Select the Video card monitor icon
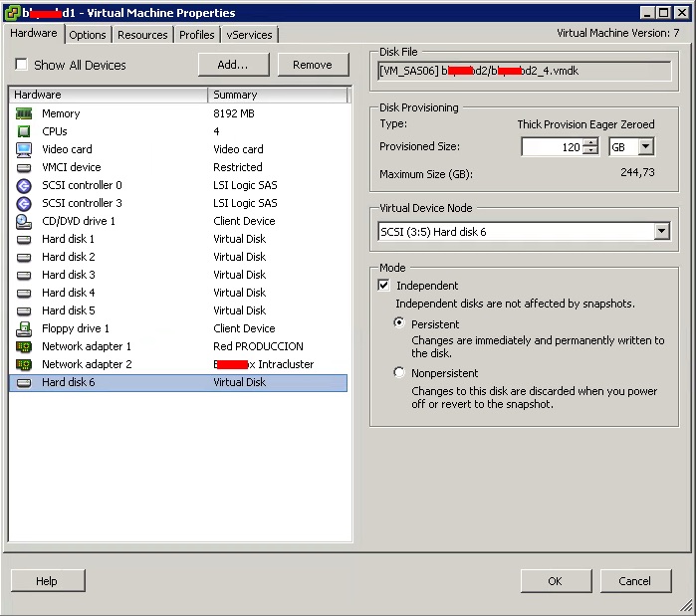The width and height of the screenshot is (696, 616). tap(24, 149)
